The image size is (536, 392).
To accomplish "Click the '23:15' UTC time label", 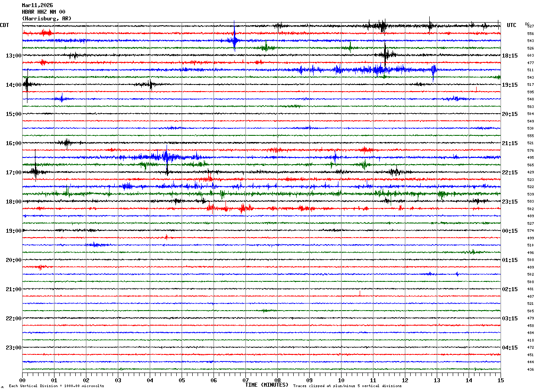I will click(x=510, y=202).
